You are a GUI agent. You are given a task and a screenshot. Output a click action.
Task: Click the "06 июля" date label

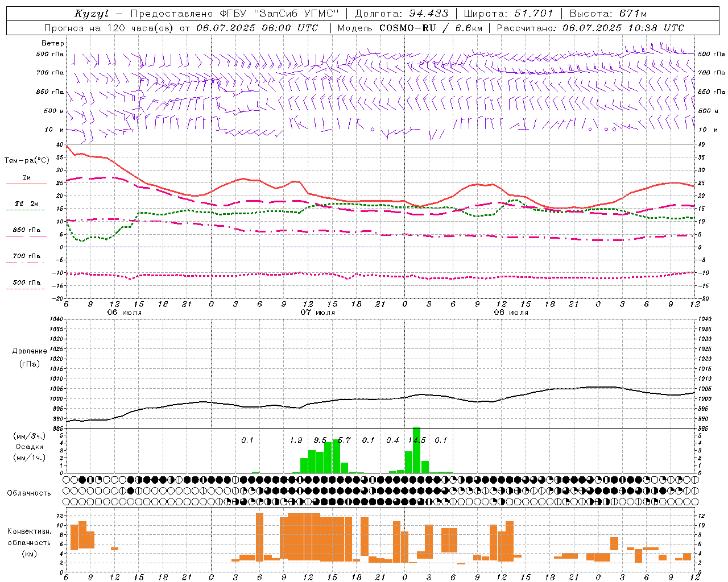[x=125, y=313]
